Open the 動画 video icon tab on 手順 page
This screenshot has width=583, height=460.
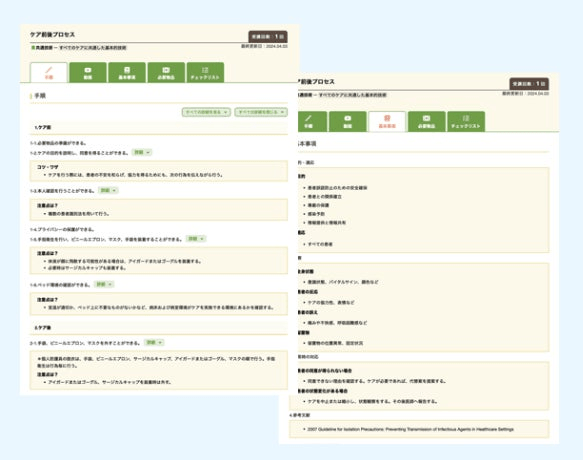[x=88, y=73]
